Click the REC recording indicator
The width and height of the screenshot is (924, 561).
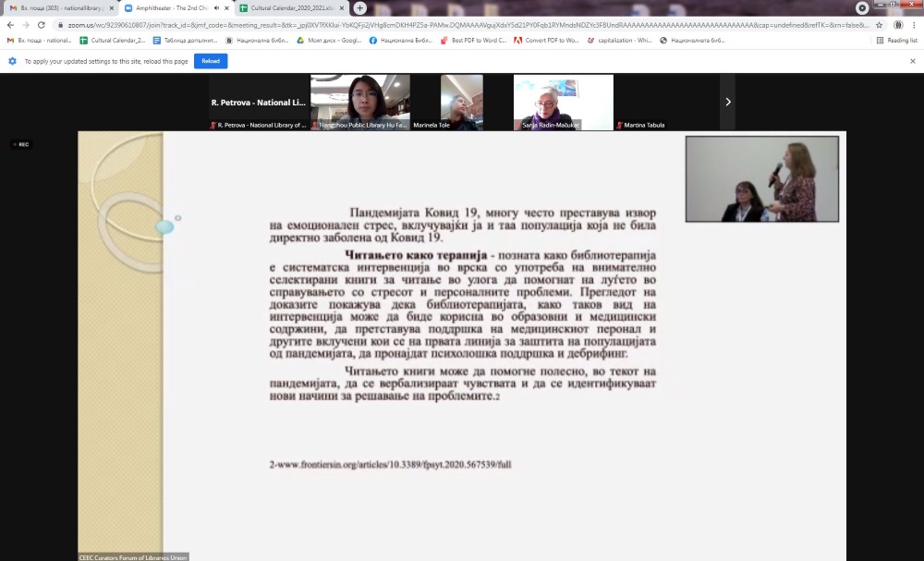click(x=21, y=144)
